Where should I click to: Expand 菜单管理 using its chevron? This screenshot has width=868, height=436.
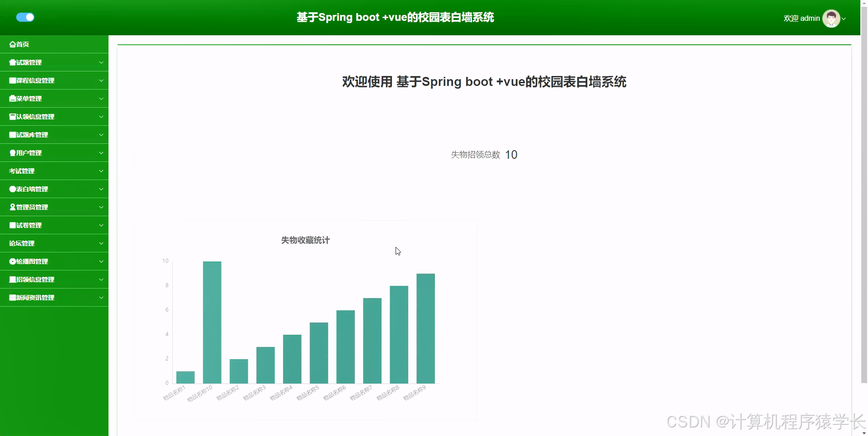tap(101, 99)
